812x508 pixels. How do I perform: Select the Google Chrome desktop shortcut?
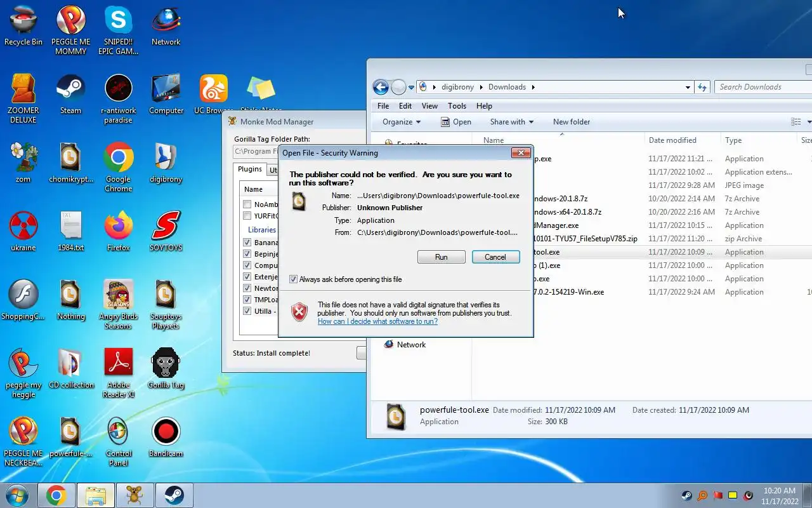pyautogui.click(x=119, y=168)
